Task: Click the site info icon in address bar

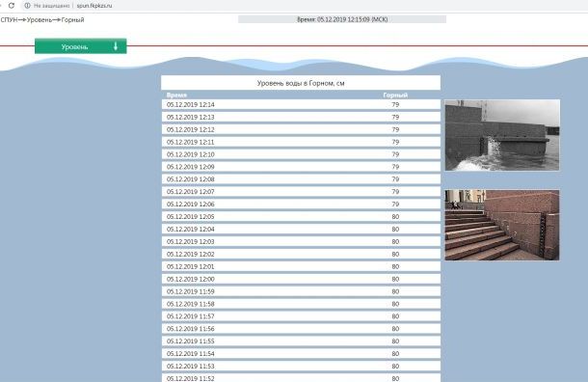Action: point(27,6)
